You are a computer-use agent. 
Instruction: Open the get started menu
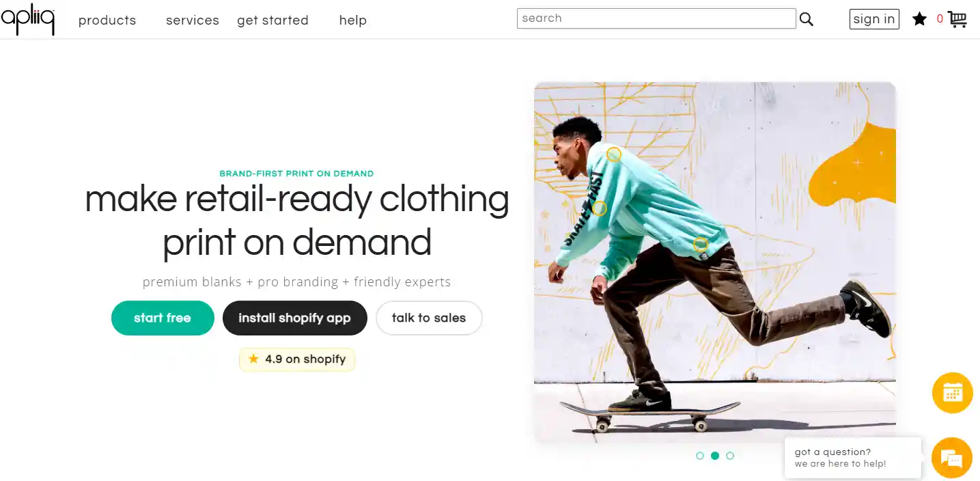click(x=272, y=20)
